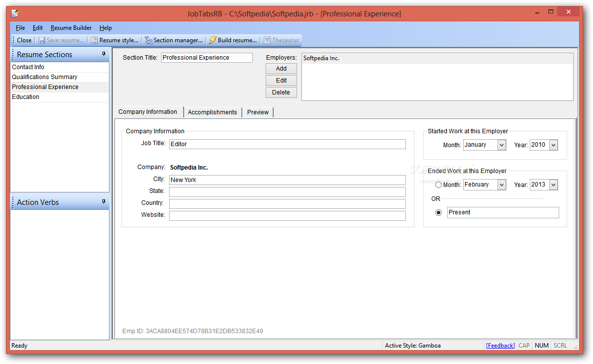Click the City field with New York

pos(288,180)
